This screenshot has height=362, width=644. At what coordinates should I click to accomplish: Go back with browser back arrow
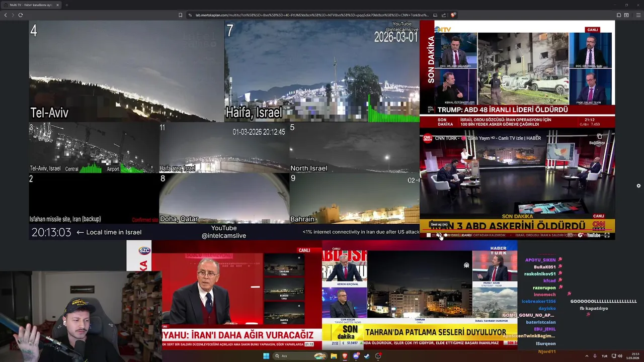(6, 15)
